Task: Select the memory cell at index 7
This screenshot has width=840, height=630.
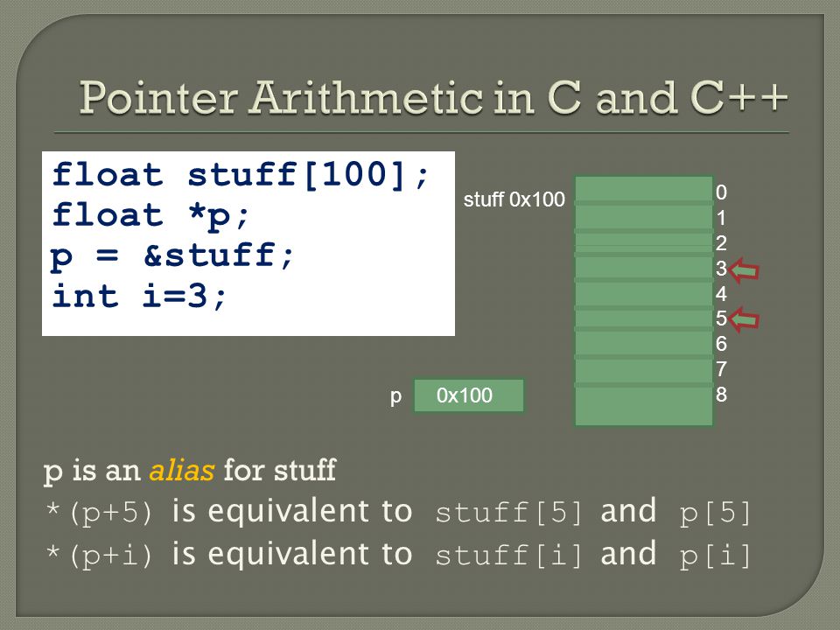Action: point(644,371)
